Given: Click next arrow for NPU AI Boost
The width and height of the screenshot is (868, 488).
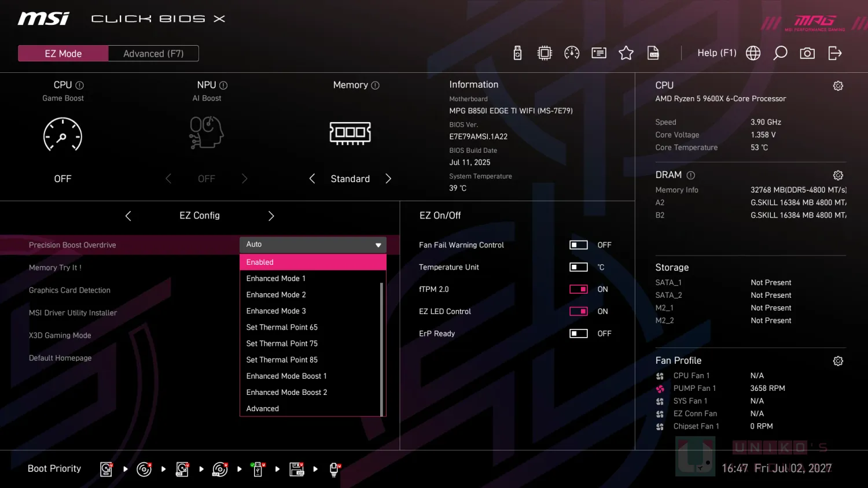Looking at the screenshot, I should pos(244,179).
